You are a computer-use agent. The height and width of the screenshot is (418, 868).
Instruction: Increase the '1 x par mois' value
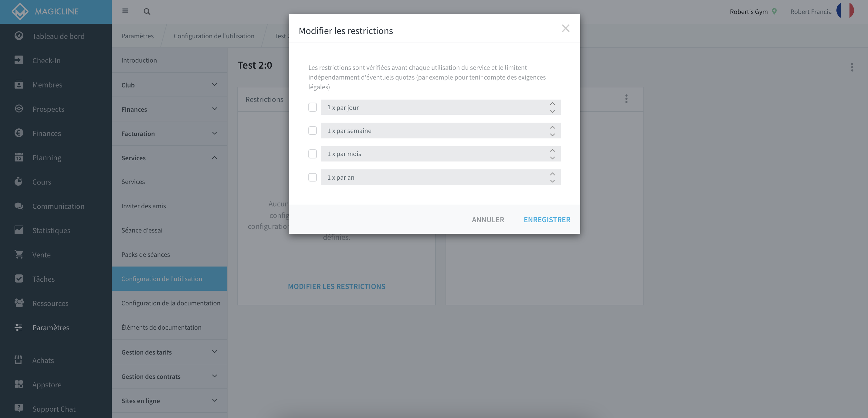[552, 150]
